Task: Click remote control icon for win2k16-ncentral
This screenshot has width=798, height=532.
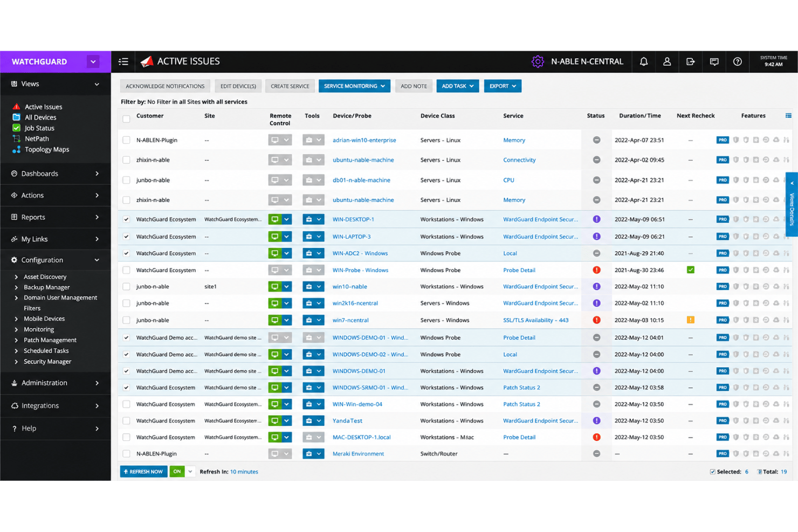Action: (x=274, y=303)
